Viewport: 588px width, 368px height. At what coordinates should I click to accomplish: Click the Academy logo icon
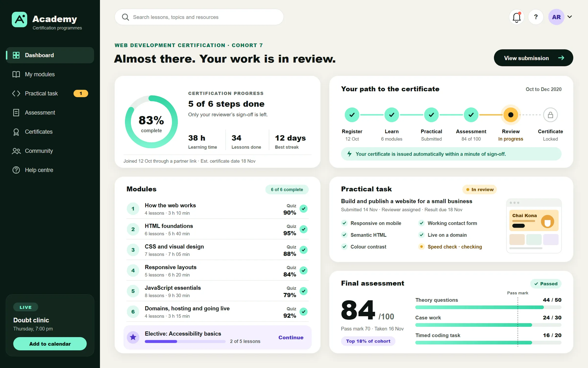click(19, 19)
